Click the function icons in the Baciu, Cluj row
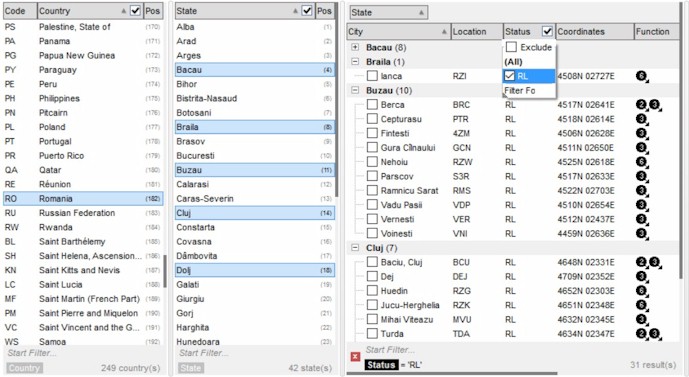Screen dimensions: 689x377 (648, 262)
